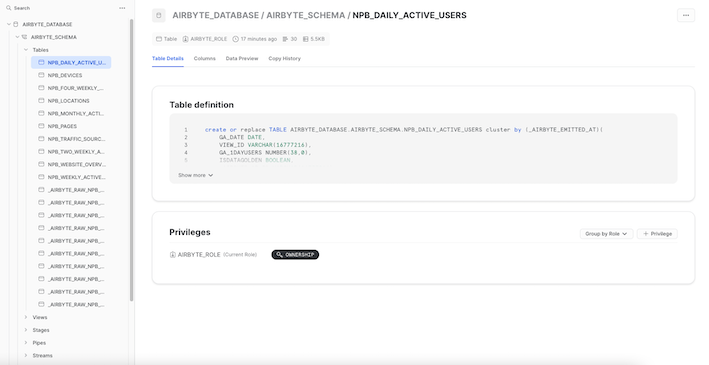Click the storage size icon next to 5.5KB

coord(306,39)
